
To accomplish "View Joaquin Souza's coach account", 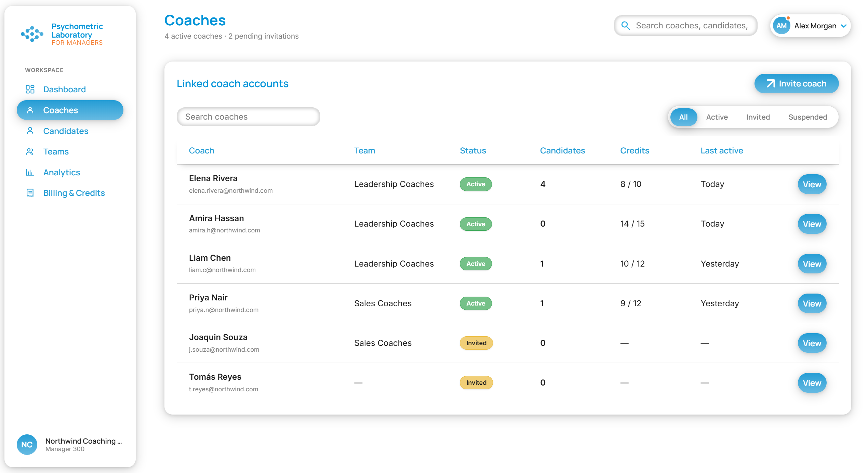I will tap(812, 343).
